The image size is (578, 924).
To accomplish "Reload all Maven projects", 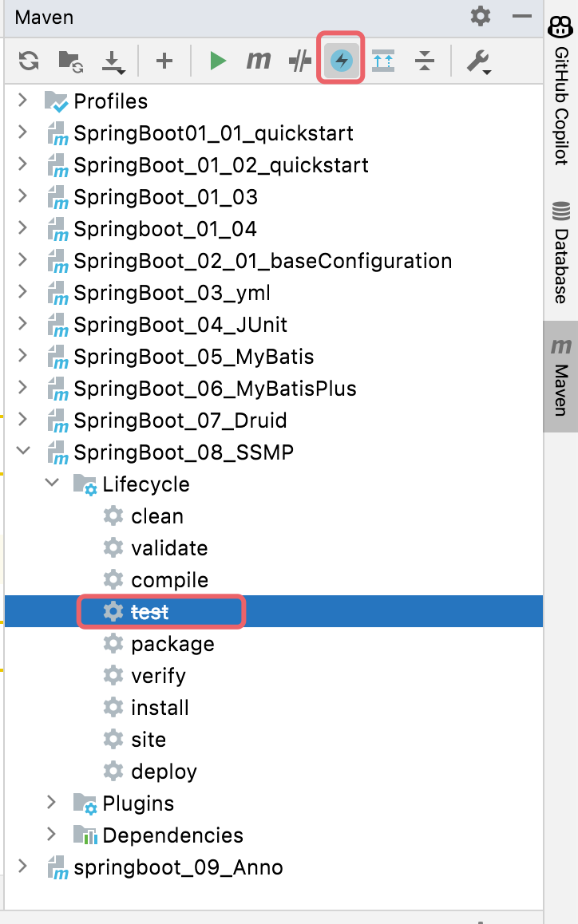I will click(x=28, y=61).
